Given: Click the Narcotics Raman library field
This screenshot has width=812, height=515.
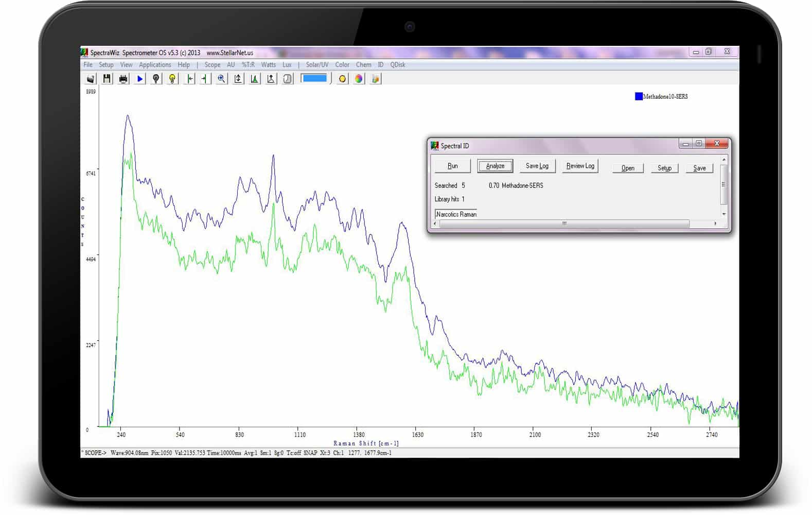Looking at the screenshot, I should point(456,214).
